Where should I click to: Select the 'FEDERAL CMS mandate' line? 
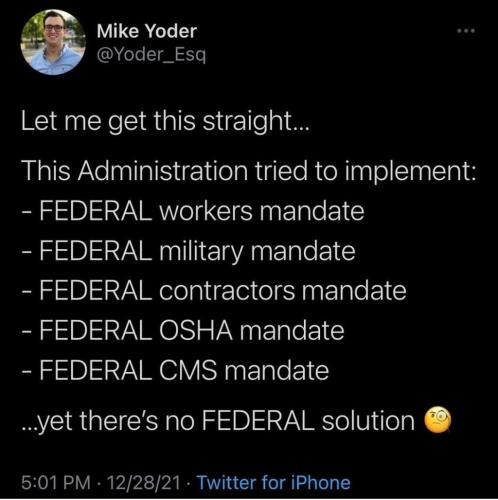point(175,370)
